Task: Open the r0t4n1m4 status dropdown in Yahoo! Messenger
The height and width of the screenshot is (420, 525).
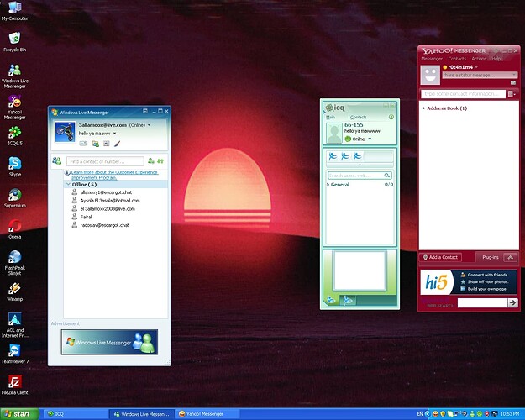Action: (476, 67)
